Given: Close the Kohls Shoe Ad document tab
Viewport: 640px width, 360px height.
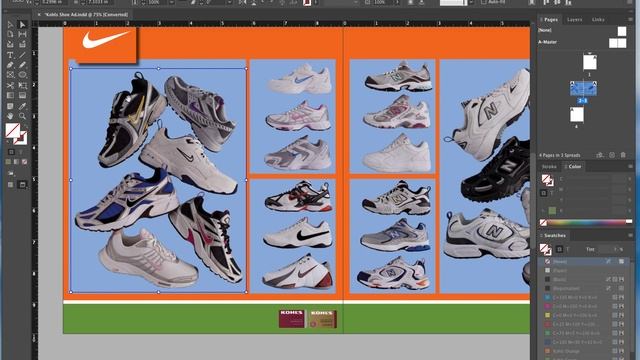Looking at the screenshot, I should [39, 15].
